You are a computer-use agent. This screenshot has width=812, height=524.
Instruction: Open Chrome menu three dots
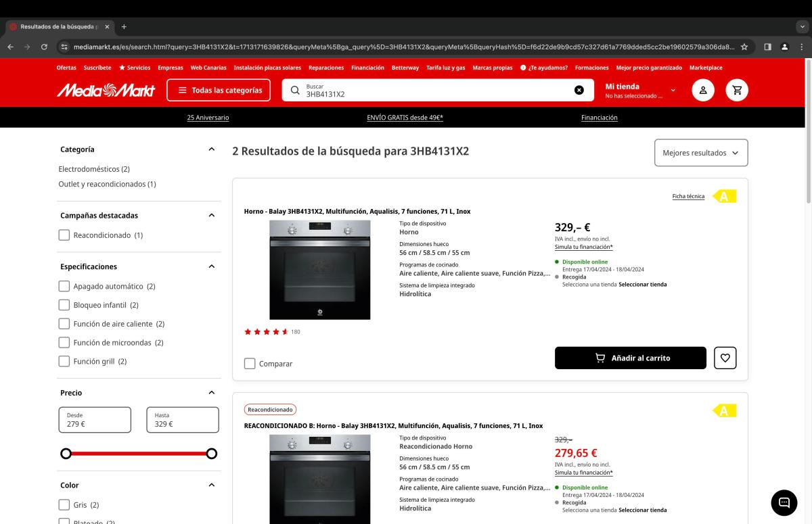point(800,47)
